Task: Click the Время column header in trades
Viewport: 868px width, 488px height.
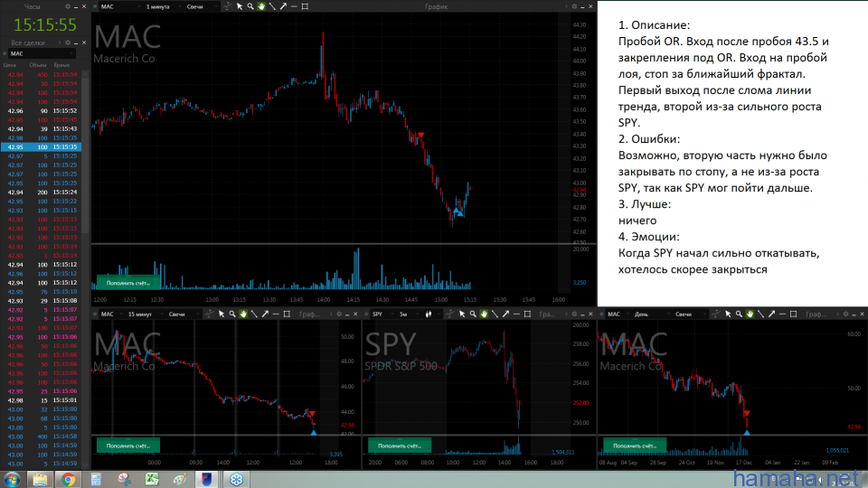Action: (x=61, y=65)
